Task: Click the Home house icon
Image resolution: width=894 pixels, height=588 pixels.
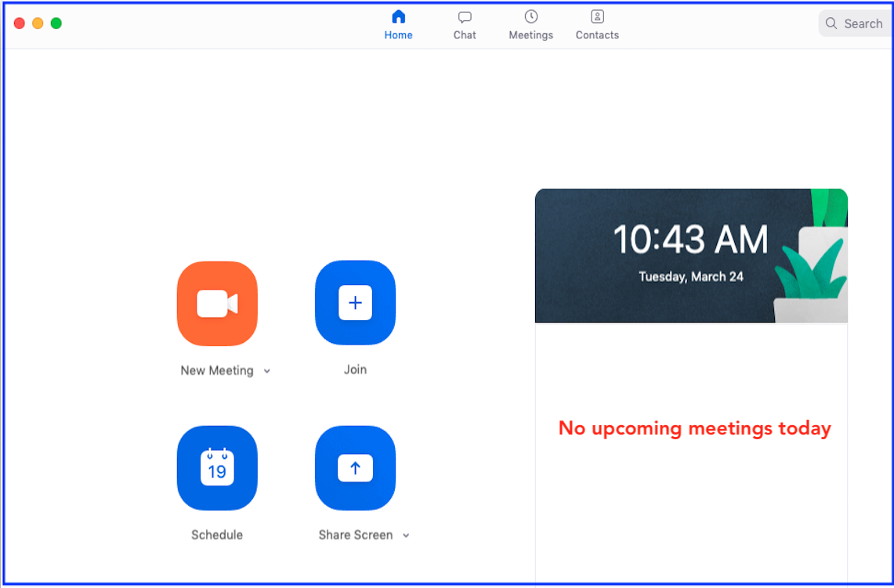Action: pyautogui.click(x=398, y=17)
